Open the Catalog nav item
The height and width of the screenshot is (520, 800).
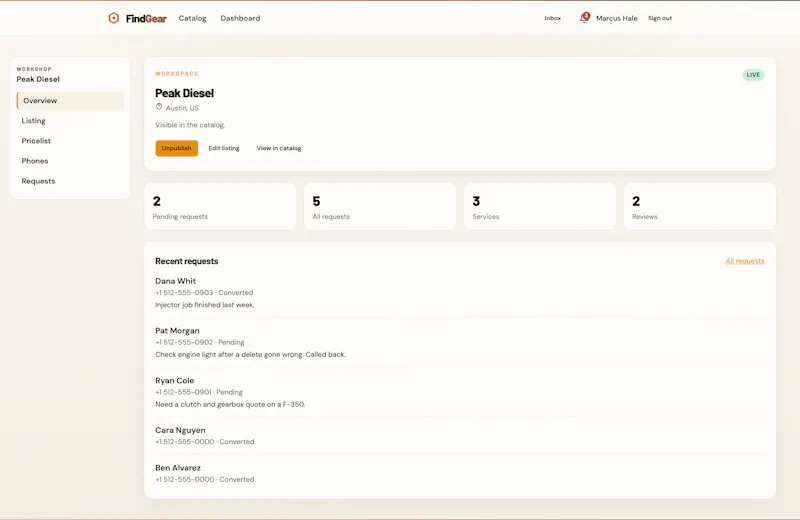pyautogui.click(x=192, y=18)
